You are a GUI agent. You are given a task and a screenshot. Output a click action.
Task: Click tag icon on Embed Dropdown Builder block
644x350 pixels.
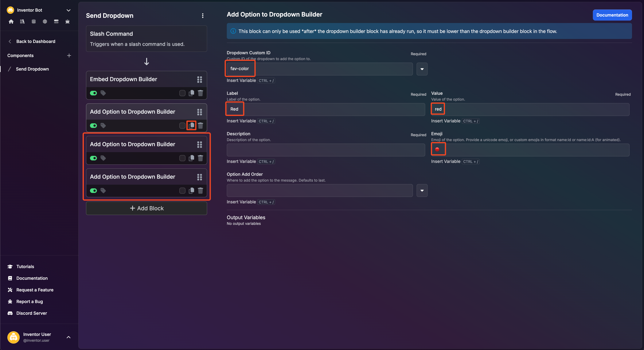[103, 93]
